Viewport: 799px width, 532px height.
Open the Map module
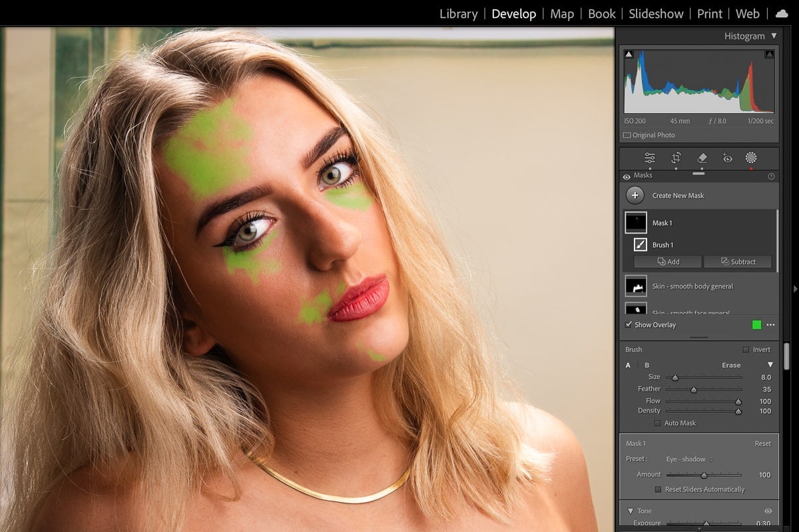(562, 13)
